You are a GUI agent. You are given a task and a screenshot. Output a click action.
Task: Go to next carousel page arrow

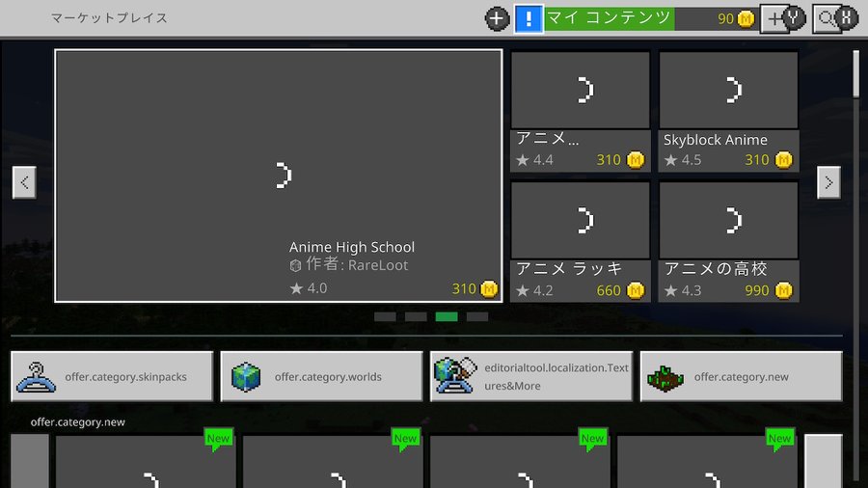(x=828, y=182)
